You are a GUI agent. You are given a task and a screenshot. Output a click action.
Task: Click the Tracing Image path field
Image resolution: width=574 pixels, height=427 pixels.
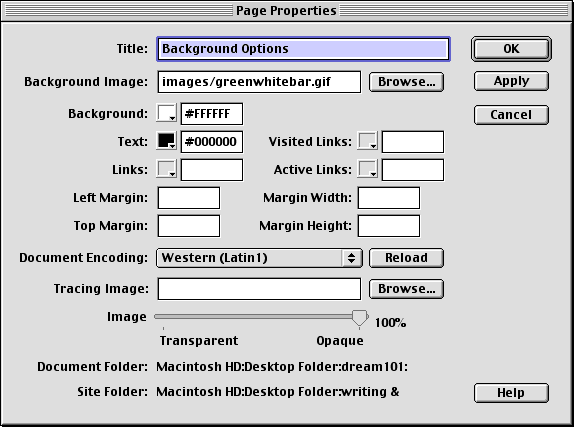click(x=259, y=289)
